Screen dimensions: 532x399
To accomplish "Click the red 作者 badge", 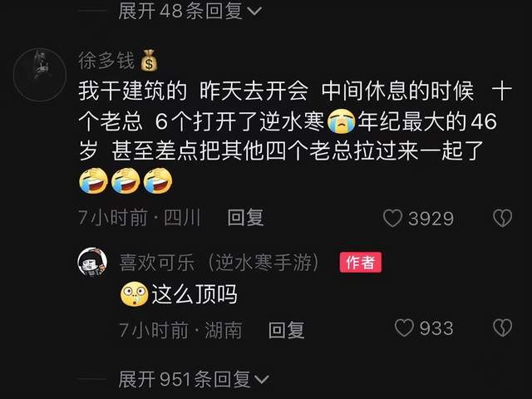I will click(360, 263).
